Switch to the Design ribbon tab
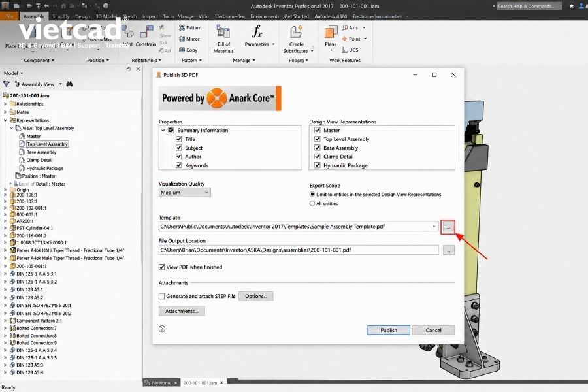The height and width of the screenshot is (392, 588). [82, 16]
